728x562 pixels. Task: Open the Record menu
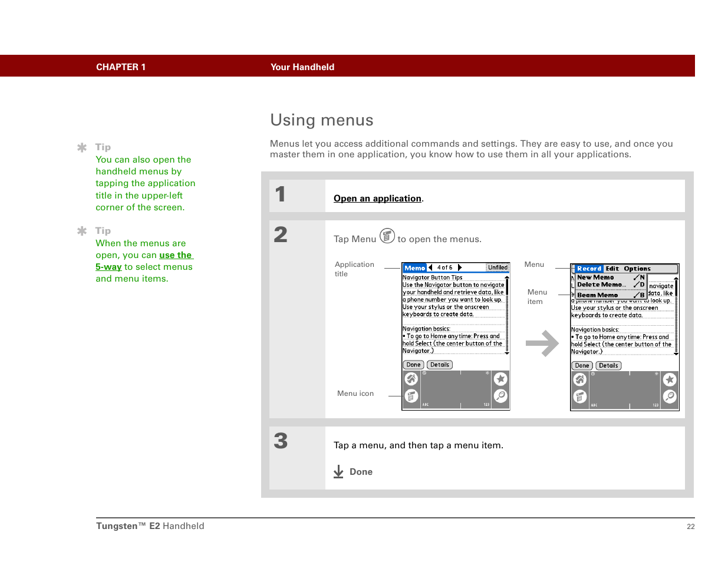(x=589, y=269)
